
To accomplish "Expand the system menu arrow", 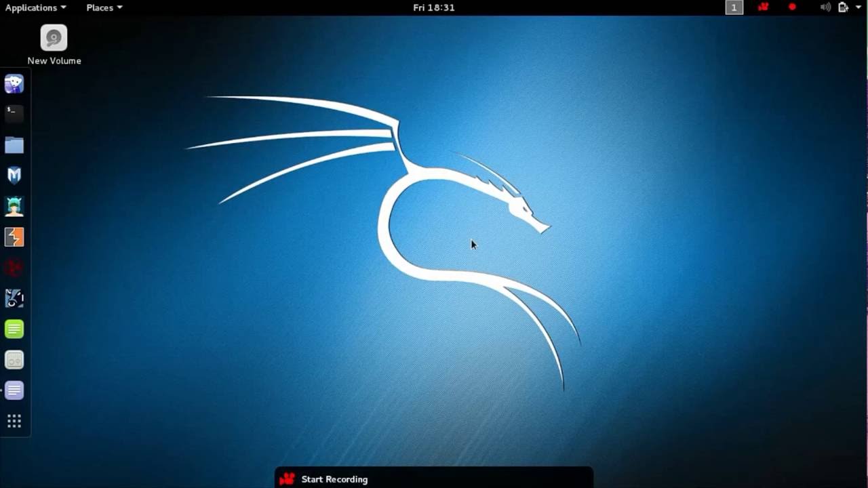I will point(859,7).
